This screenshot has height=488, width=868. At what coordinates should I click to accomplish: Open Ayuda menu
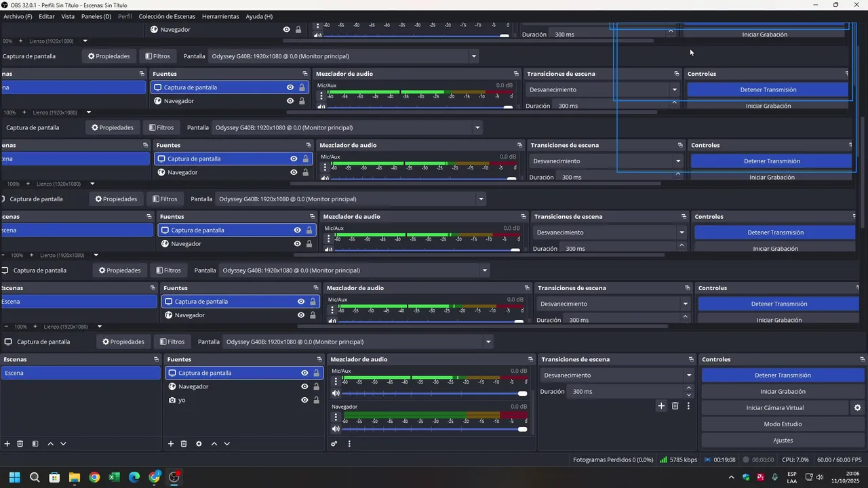pyautogui.click(x=259, y=16)
